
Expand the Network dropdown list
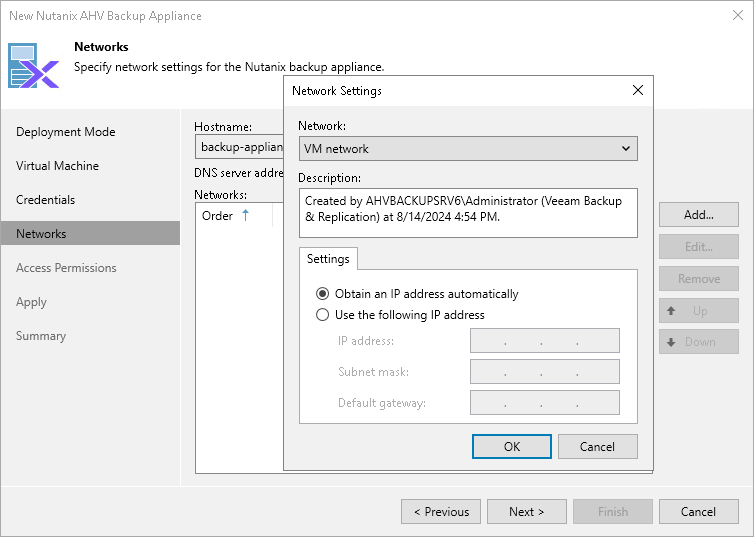pos(626,149)
